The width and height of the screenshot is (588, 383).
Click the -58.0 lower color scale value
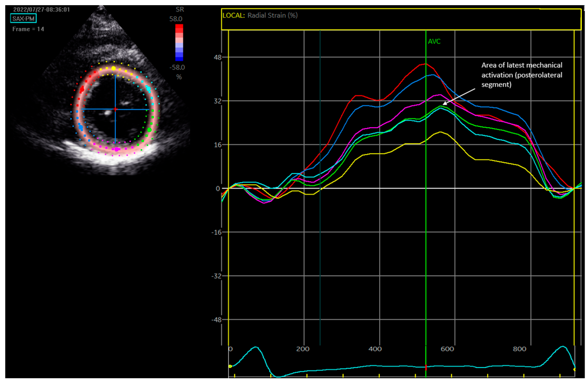(177, 67)
